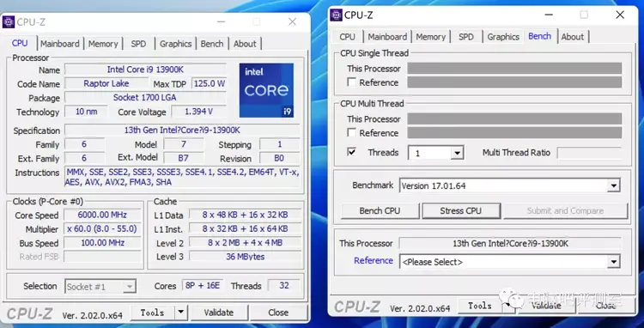Select CPU tab in right CPU-Z window
The width and height of the screenshot is (644, 328).
[347, 37]
